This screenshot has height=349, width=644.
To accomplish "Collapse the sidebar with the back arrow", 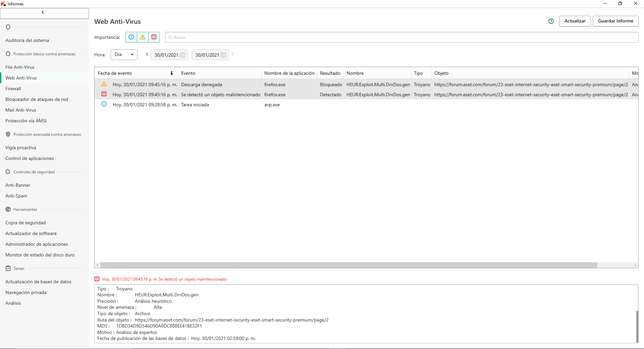I will (43, 13).
